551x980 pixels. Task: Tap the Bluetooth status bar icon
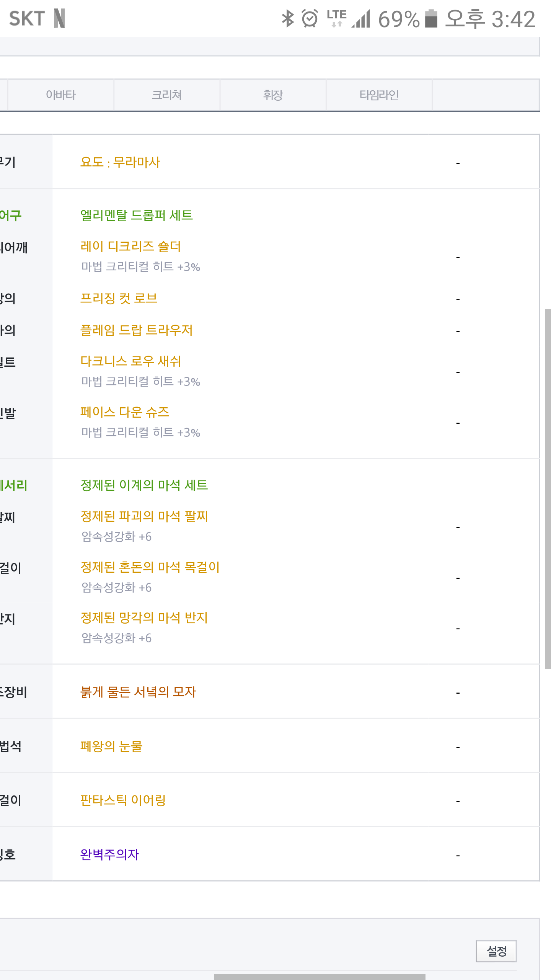tap(288, 19)
